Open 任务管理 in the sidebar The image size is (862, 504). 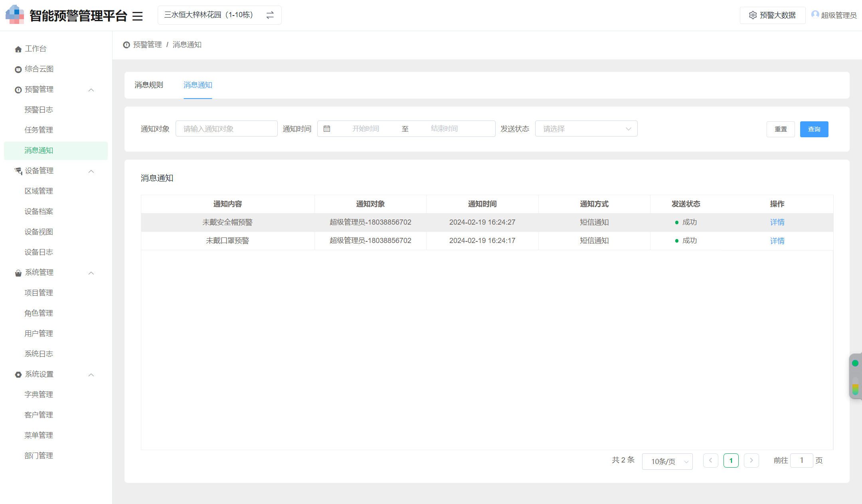(39, 130)
